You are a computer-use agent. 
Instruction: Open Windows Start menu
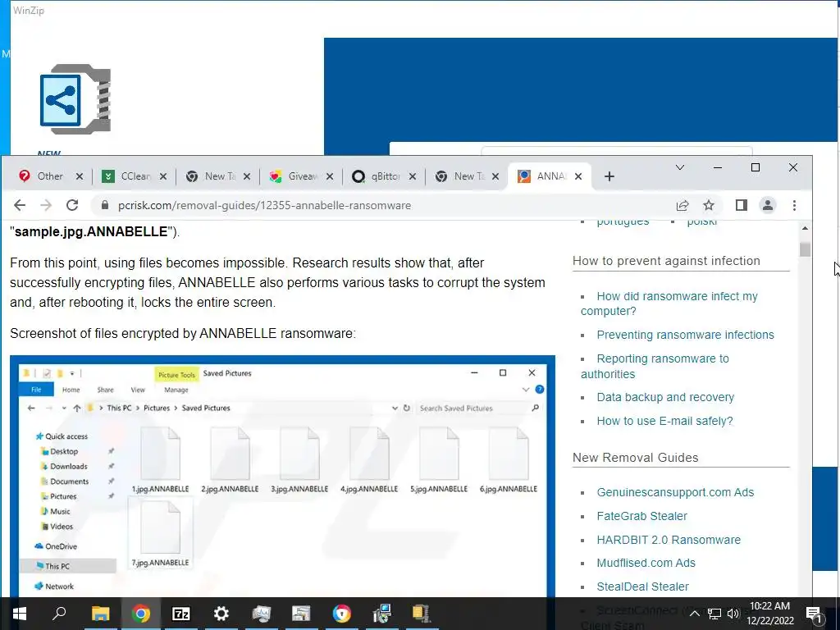20,614
